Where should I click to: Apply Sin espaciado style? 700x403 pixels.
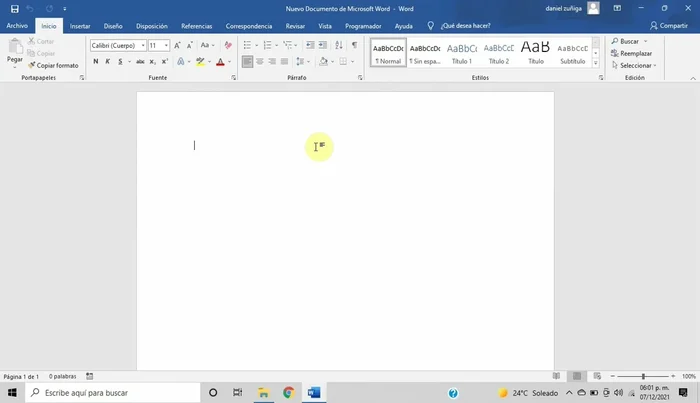point(425,53)
